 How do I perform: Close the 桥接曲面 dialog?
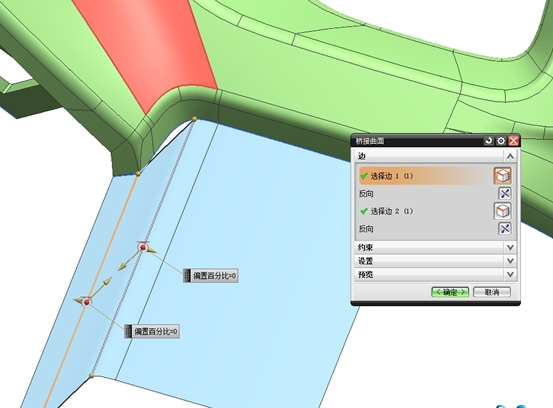tap(514, 141)
